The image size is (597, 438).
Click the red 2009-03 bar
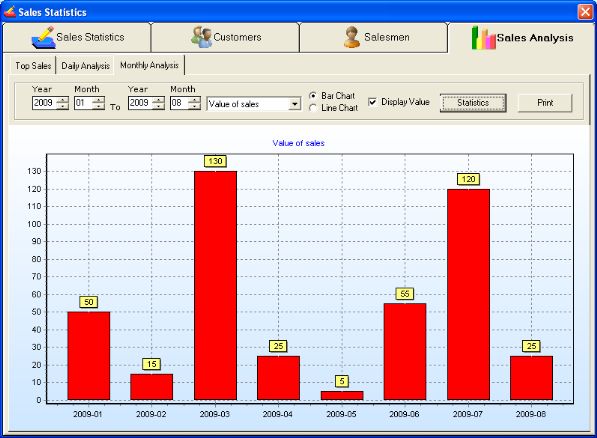(x=215, y=285)
